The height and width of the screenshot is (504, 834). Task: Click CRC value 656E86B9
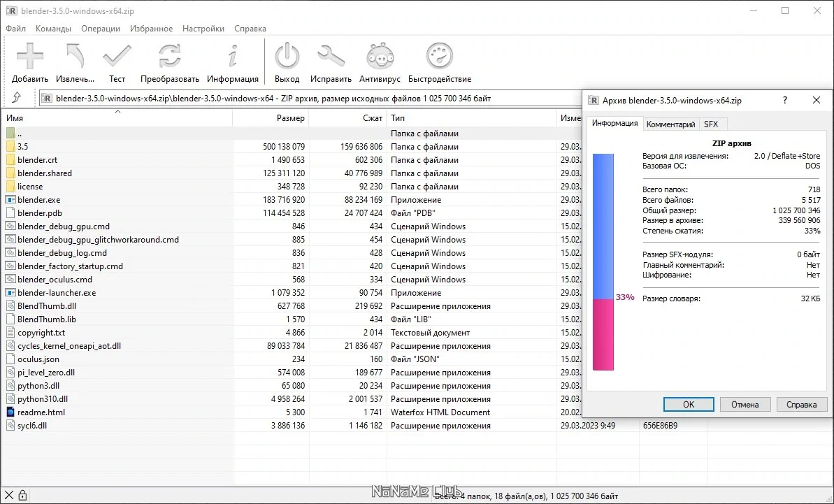[x=660, y=426]
